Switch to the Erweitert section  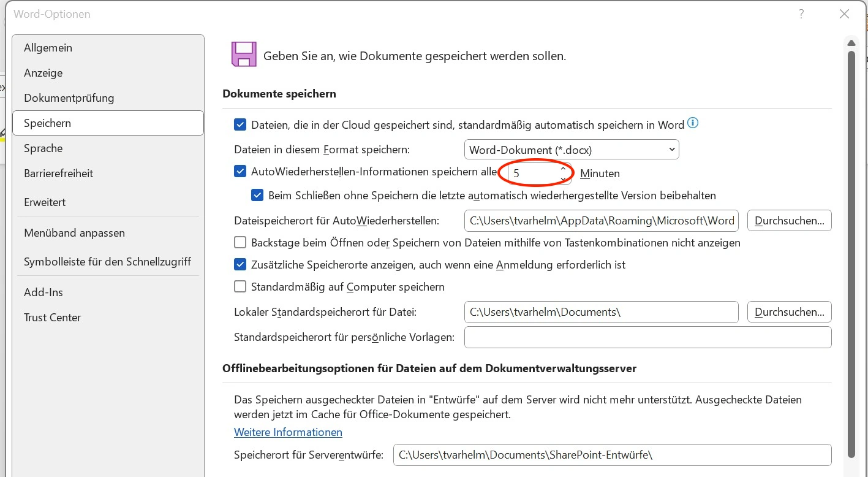coord(45,202)
